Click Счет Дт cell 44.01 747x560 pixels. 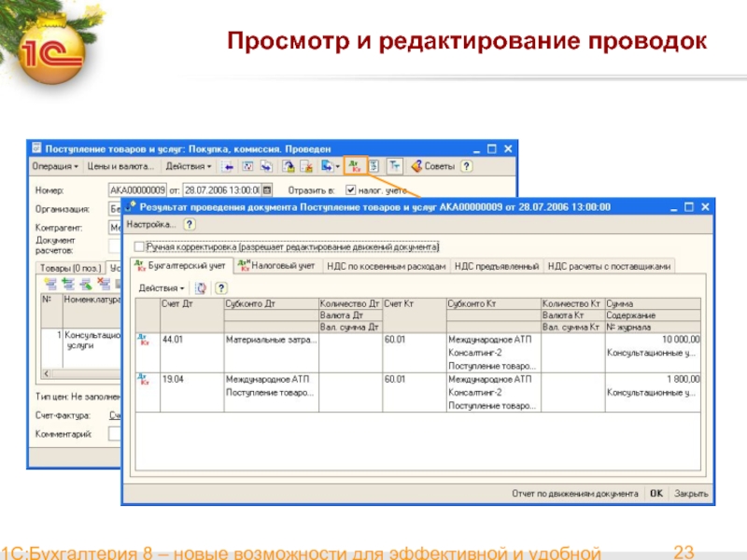point(192,353)
